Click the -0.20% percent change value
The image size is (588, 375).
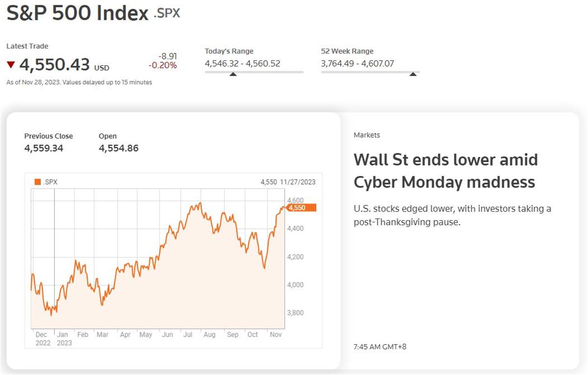click(163, 65)
